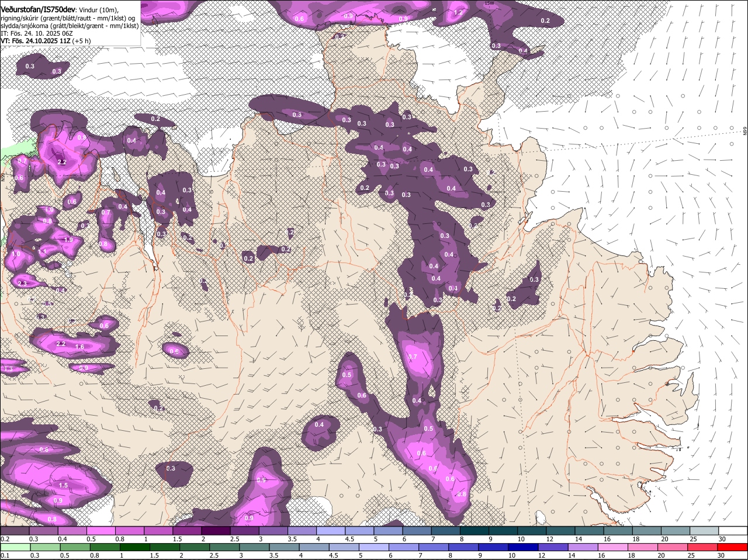The width and height of the screenshot is (748, 560).
Task: Pick top legend row swatch labelled 1.5
Action: [x=186, y=530]
